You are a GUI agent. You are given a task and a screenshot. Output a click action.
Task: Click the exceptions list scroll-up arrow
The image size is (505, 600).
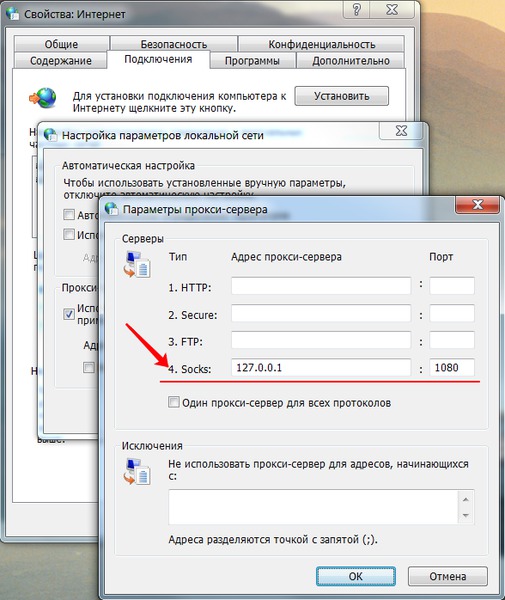point(466,499)
